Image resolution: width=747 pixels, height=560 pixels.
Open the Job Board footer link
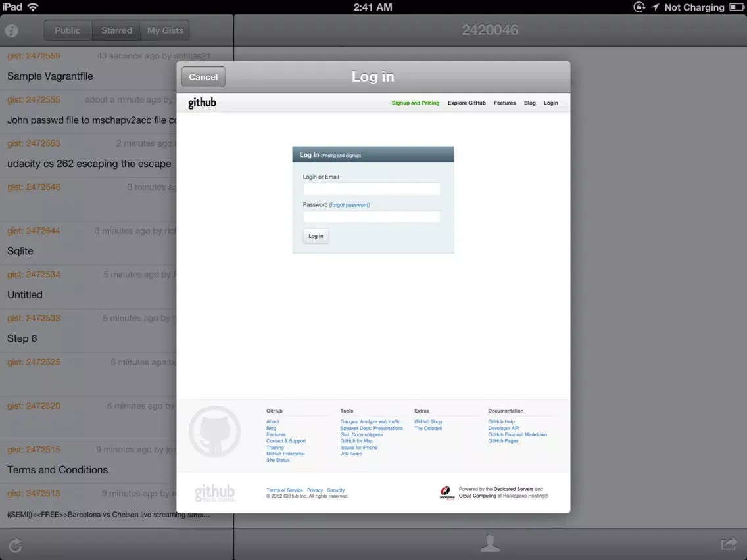[x=351, y=454]
